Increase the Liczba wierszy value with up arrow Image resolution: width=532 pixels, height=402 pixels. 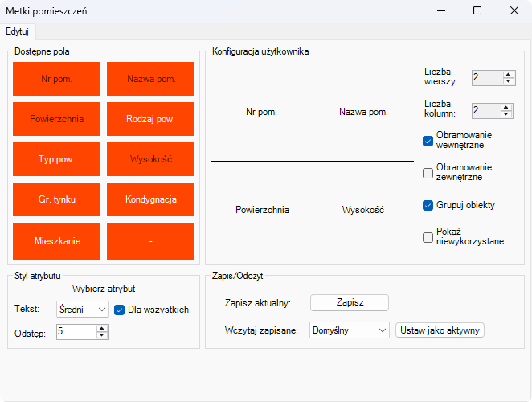[x=508, y=75]
